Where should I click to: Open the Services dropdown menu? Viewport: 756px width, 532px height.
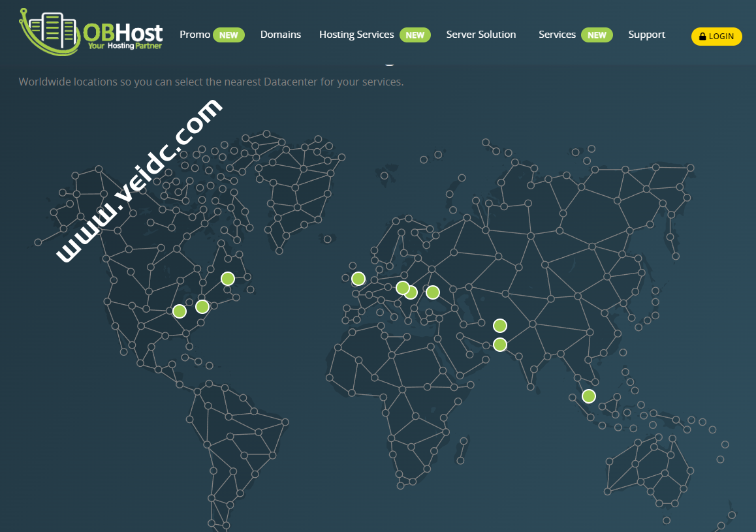pos(557,35)
